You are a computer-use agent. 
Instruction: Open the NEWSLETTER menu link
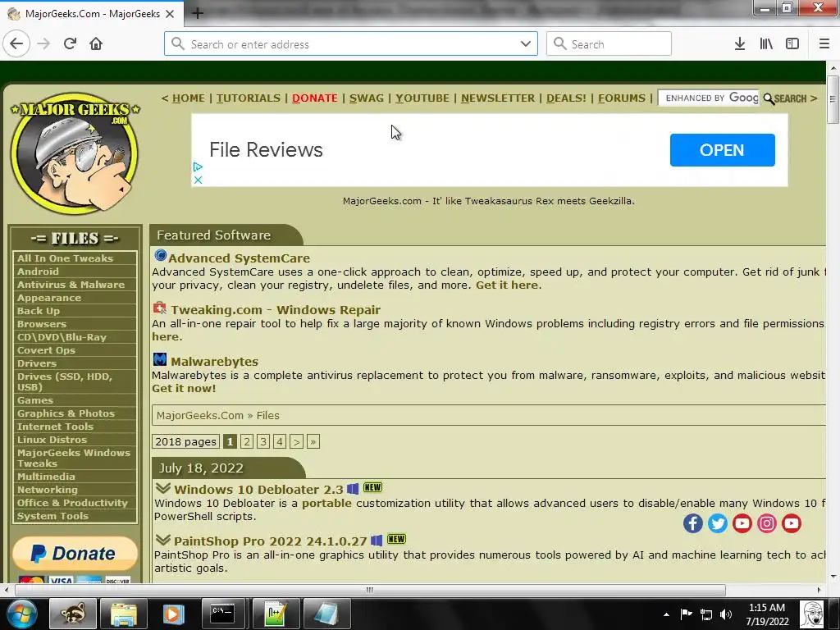[x=498, y=98]
